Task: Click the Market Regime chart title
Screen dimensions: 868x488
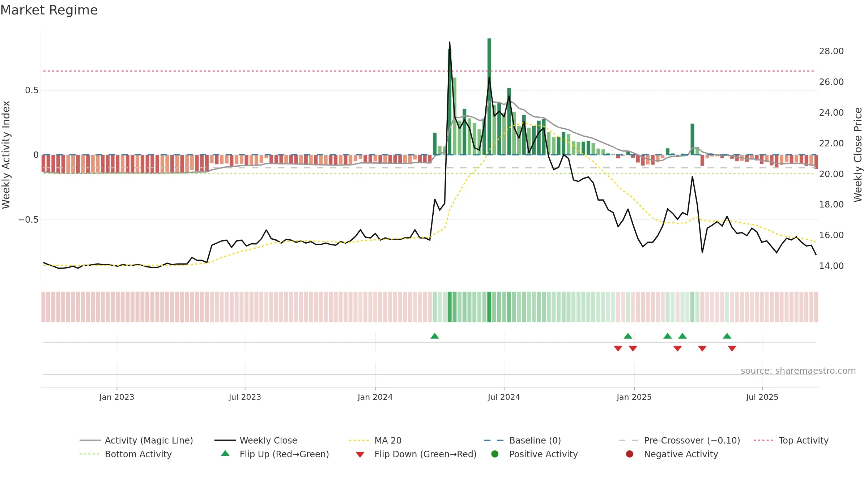Action: [x=49, y=10]
